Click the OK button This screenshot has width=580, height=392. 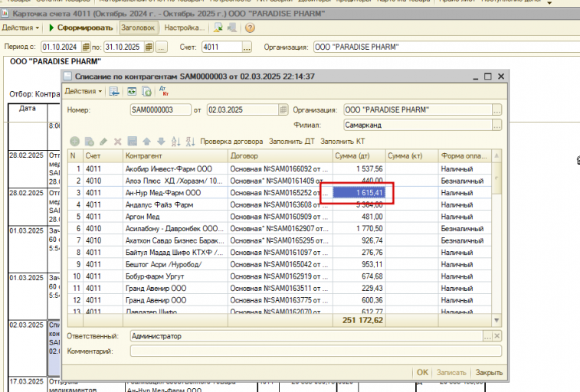pos(422,372)
